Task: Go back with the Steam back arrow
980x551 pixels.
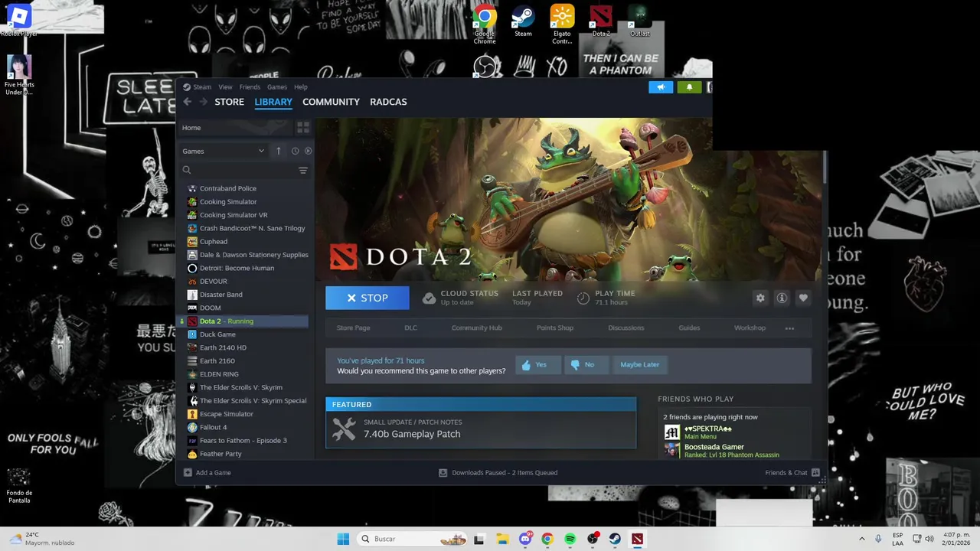Action: (x=188, y=102)
